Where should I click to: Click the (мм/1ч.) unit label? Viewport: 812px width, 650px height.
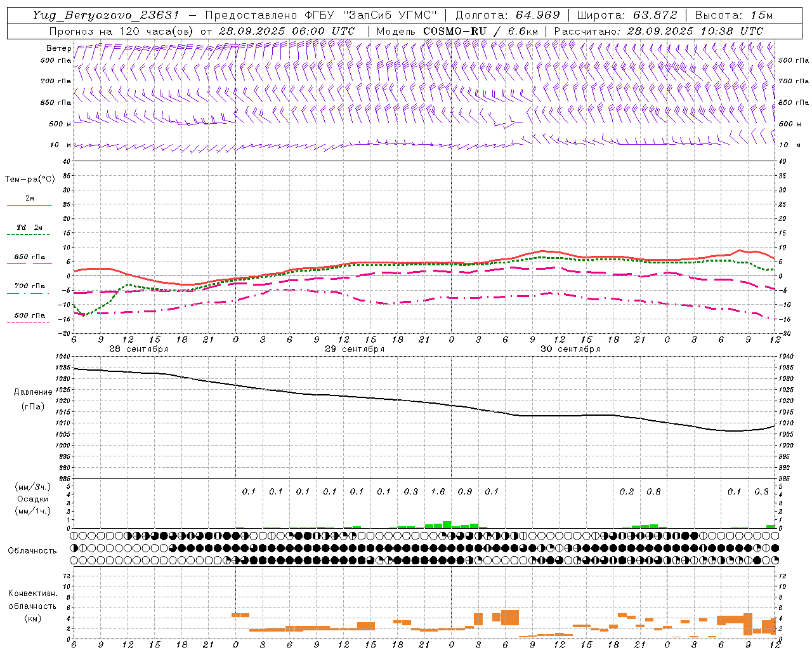coord(32,511)
